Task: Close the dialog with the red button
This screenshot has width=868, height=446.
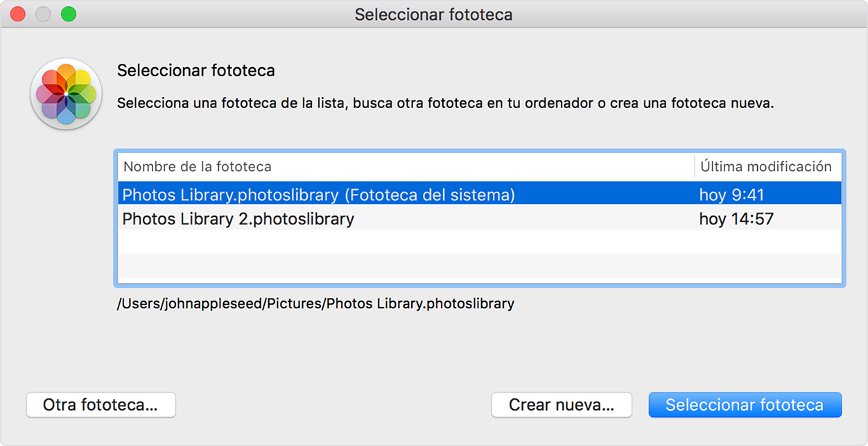Action: point(18,14)
